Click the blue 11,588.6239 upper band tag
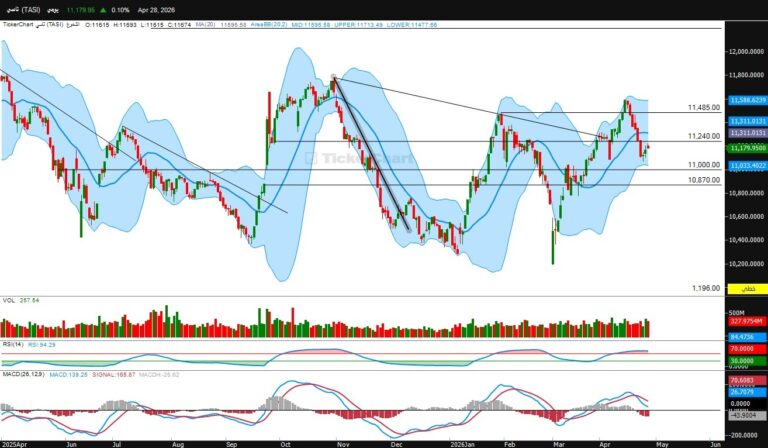The image size is (768, 448). tap(747, 100)
